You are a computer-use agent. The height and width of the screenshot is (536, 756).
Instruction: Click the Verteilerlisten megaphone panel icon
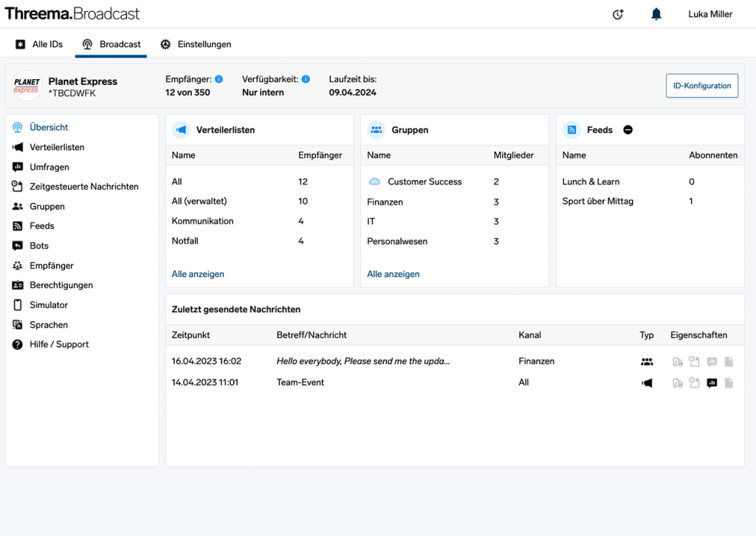click(x=181, y=130)
